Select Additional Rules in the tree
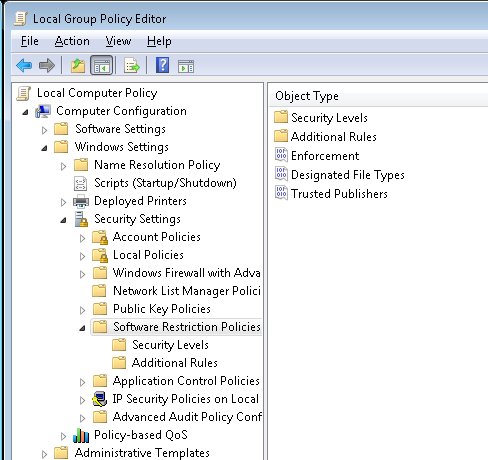The image size is (488, 460). pos(175,363)
